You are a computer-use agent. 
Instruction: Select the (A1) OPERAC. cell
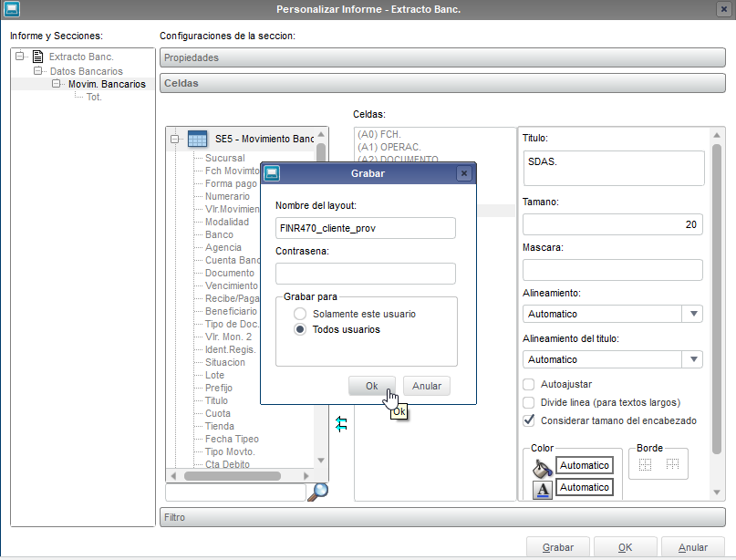tap(389, 147)
